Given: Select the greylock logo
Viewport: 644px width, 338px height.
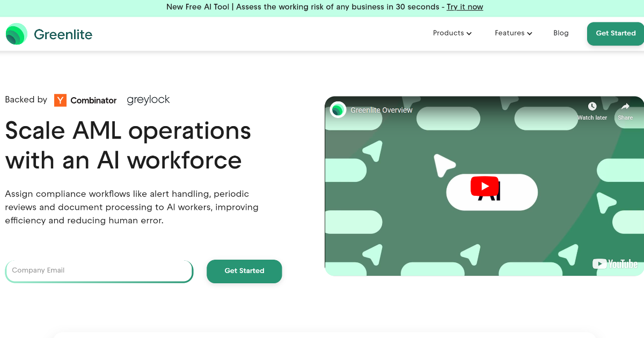Looking at the screenshot, I should click(x=148, y=99).
